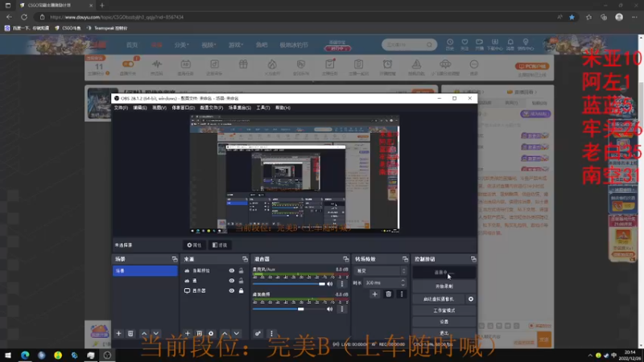
Task: Open OBS 文件(F) menu
Action: point(121,108)
